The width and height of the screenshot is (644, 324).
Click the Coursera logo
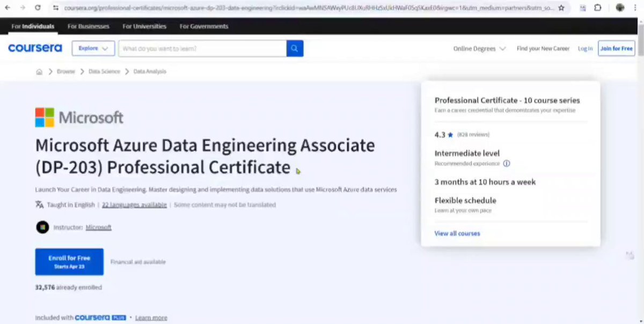[35, 48]
